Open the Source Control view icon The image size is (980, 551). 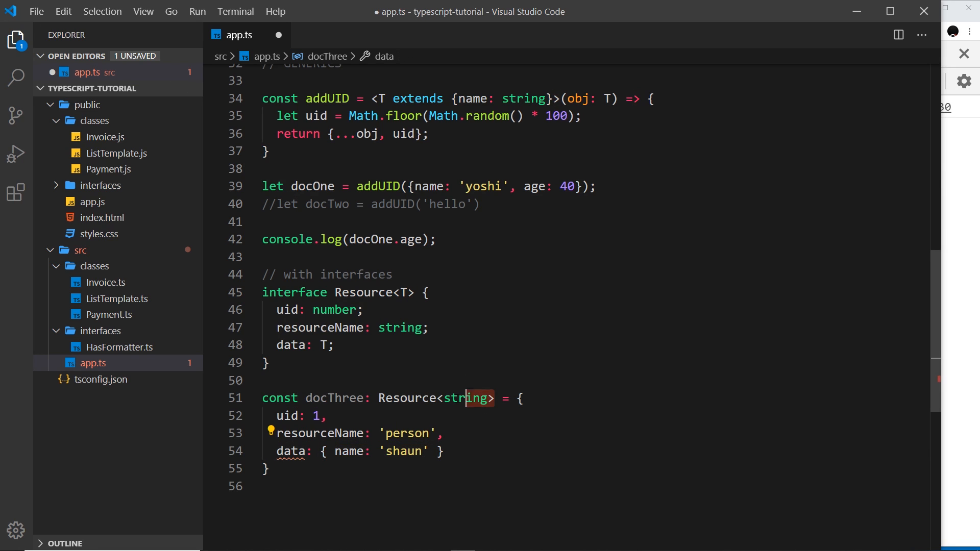16,115
